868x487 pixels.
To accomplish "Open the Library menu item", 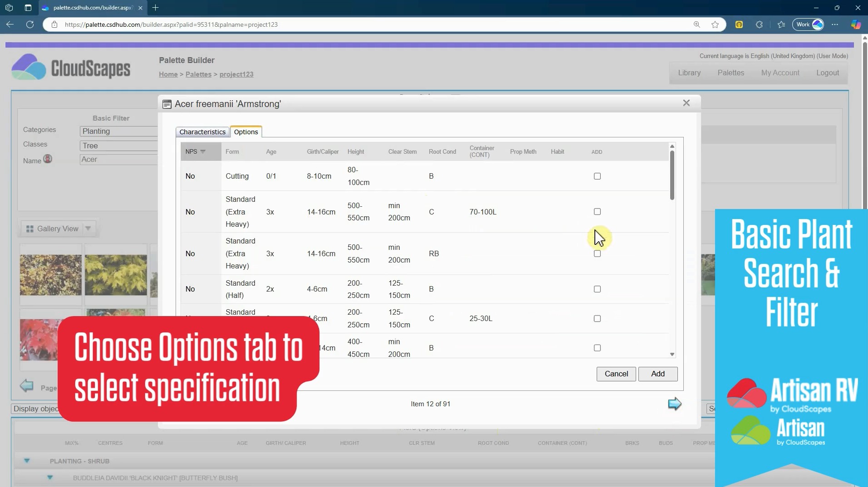I will tap(689, 73).
